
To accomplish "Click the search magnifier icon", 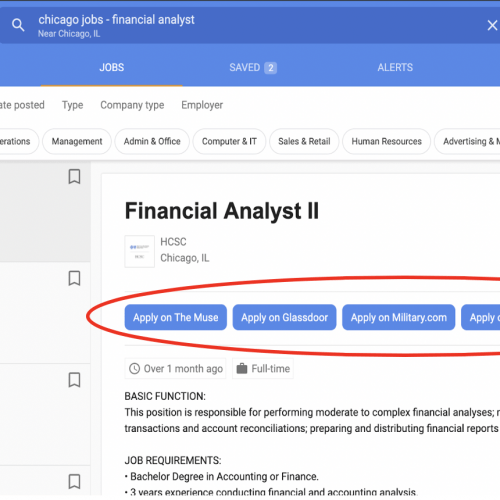I will (18, 25).
